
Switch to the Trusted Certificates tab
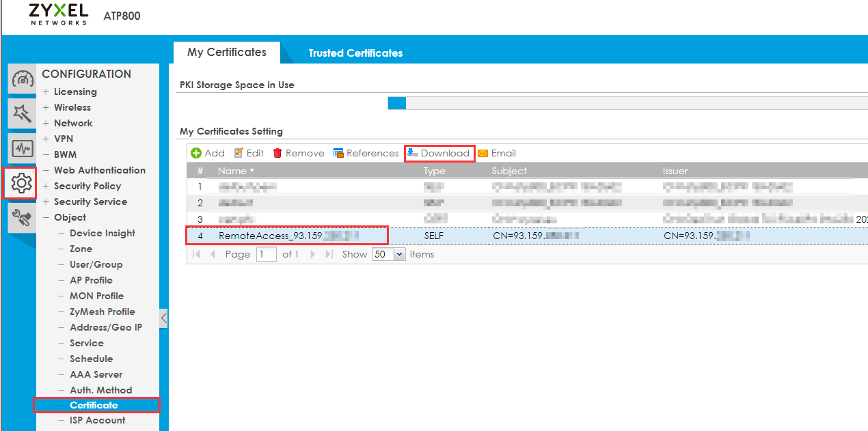click(355, 53)
